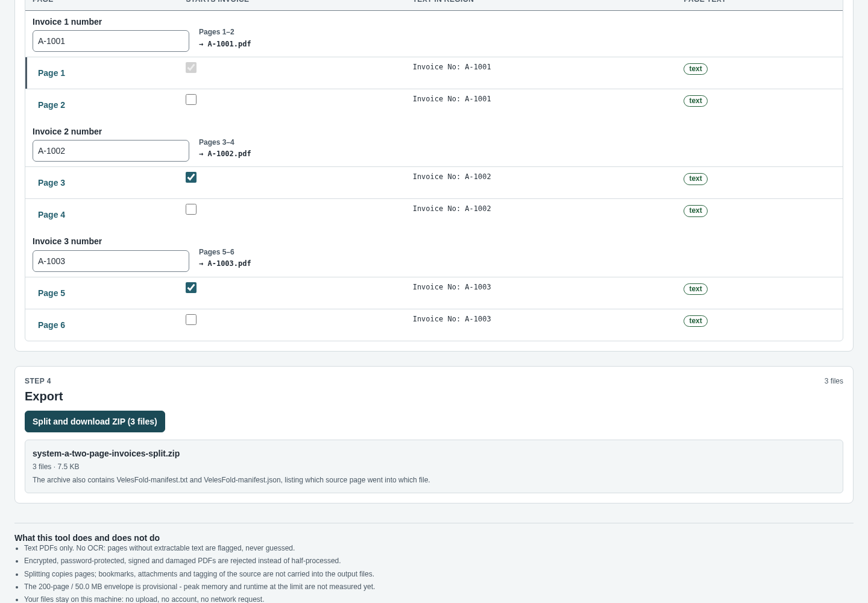Click the text badge for Page 3
Image resolution: width=868 pixels, height=603 pixels.
point(696,178)
